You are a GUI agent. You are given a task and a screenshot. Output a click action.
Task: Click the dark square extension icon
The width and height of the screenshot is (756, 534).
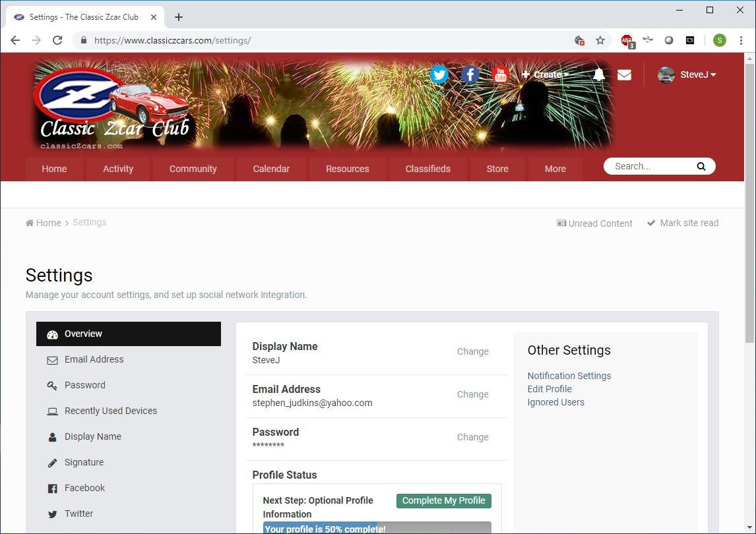(690, 40)
